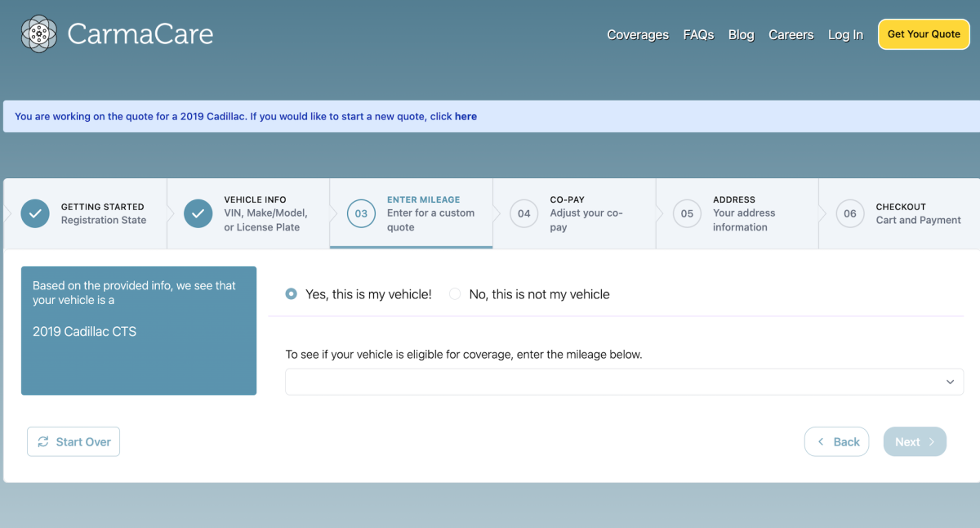Select "Yes, this is my vehicle!" radio

[292, 294]
